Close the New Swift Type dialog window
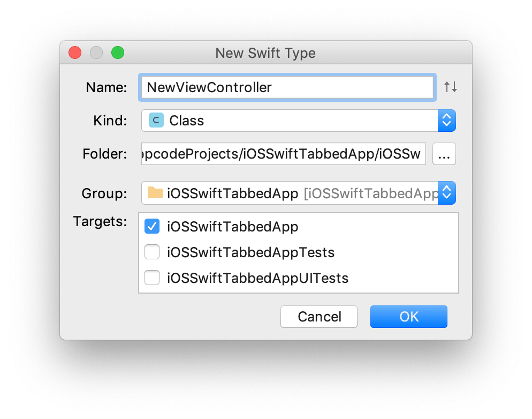Viewport: 532px width, 419px height. tap(75, 53)
